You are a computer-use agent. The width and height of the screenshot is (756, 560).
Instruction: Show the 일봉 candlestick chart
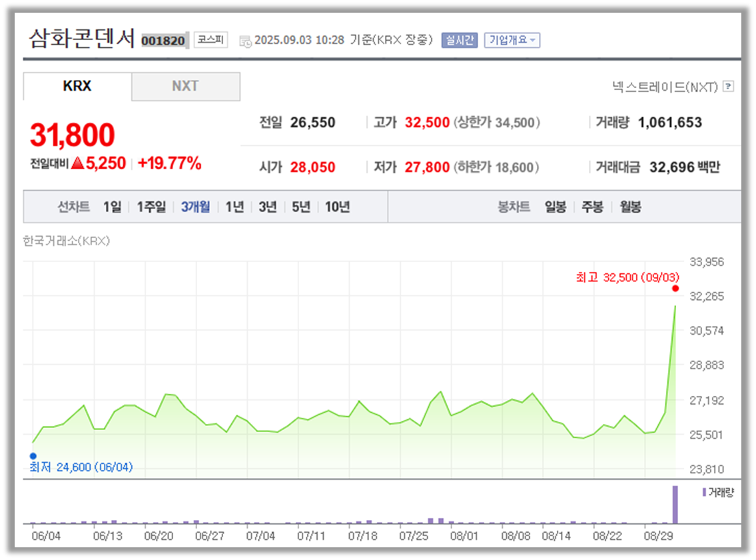[556, 207]
